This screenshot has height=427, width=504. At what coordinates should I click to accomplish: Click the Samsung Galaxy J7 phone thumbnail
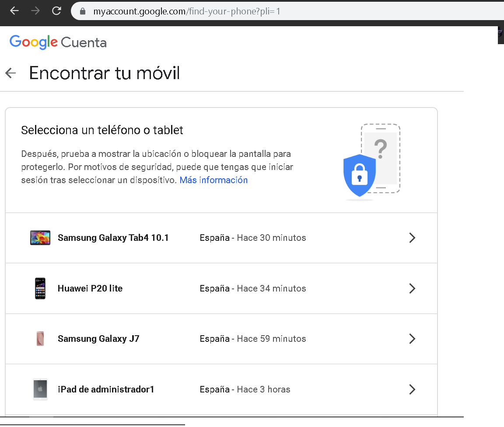pyautogui.click(x=40, y=339)
